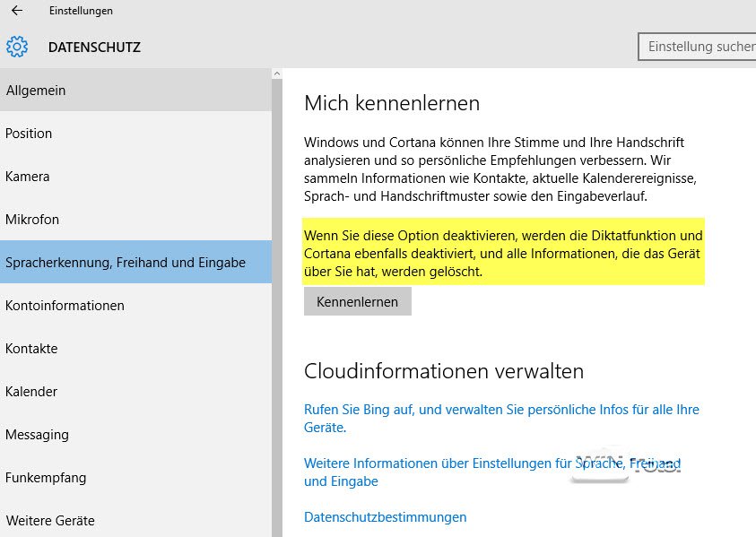This screenshot has width=756, height=537.
Task: Select Position in the sidebar
Action: (135, 134)
